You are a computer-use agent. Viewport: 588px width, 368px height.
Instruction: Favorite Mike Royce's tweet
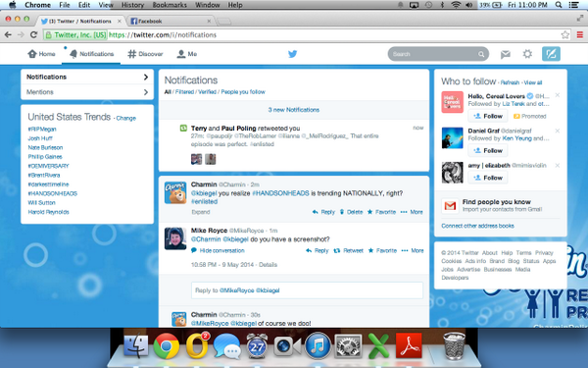[382, 251]
